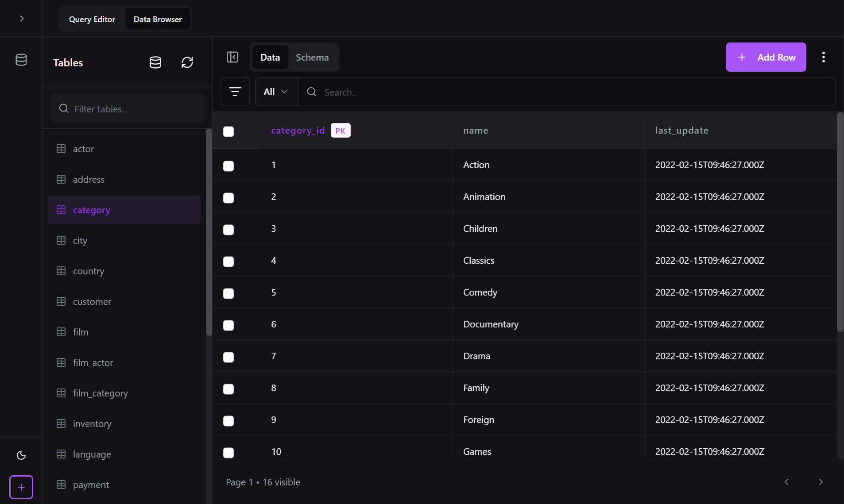The image size is (844, 504).
Task: Toggle dark mode moon icon
Action: pos(21,455)
